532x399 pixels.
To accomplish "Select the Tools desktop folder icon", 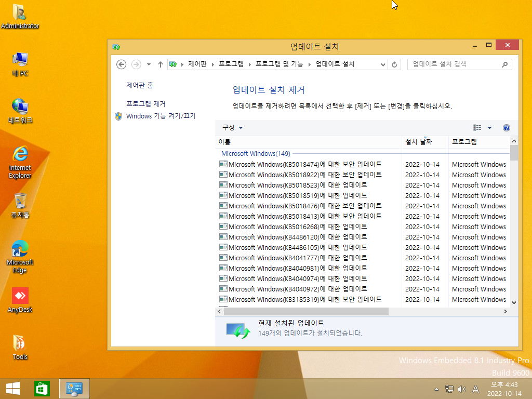I will pos(20,347).
